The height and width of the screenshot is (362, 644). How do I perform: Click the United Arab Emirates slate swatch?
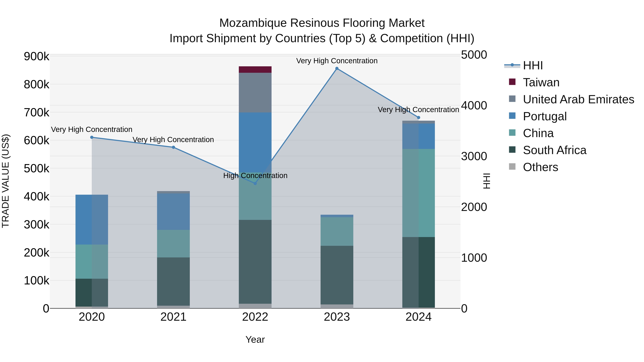point(512,99)
